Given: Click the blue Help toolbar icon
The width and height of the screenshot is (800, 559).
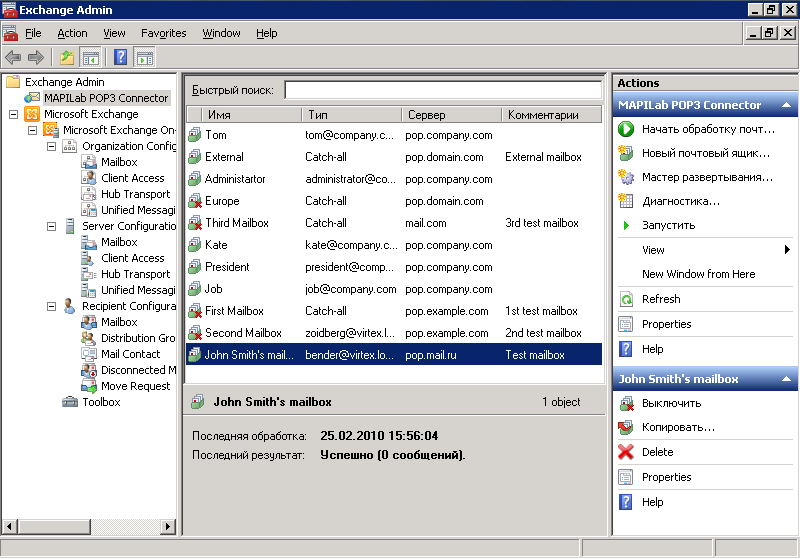Looking at the screenshot, I should [120, 57].
